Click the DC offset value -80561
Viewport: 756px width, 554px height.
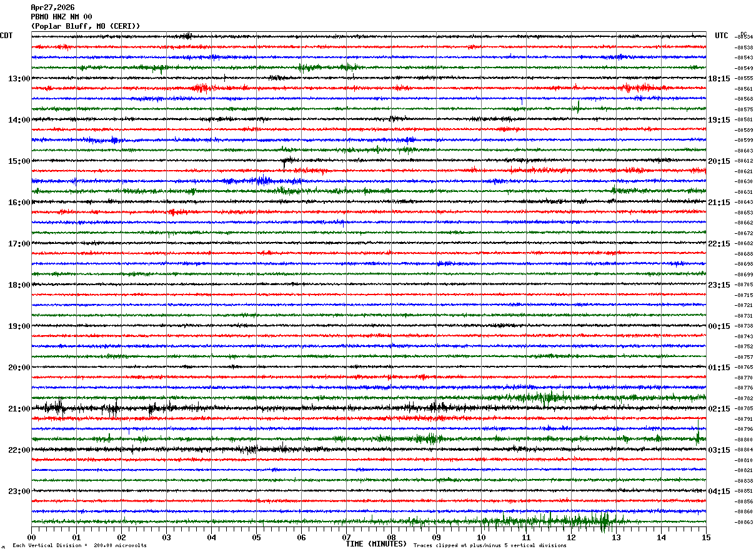tap(744, 89)
